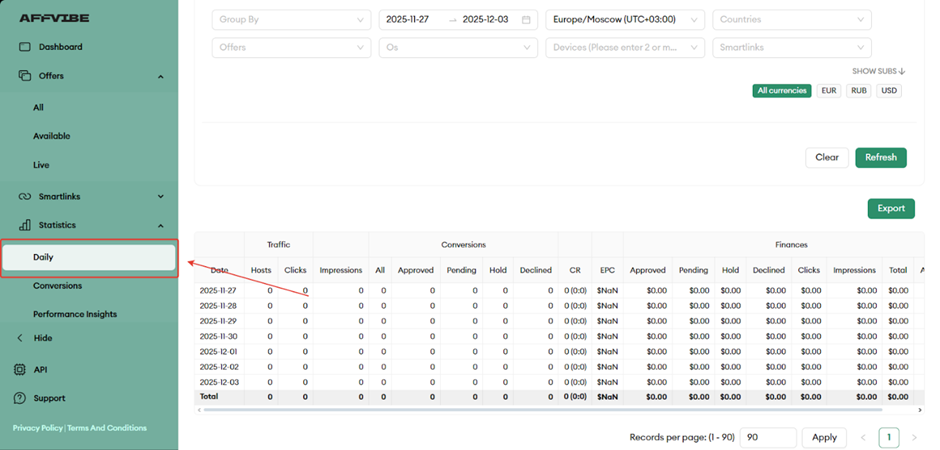This screenshot has height=450, width=940.
Task: Click the Smartlinks chain icon
Action: pos(25,197)
